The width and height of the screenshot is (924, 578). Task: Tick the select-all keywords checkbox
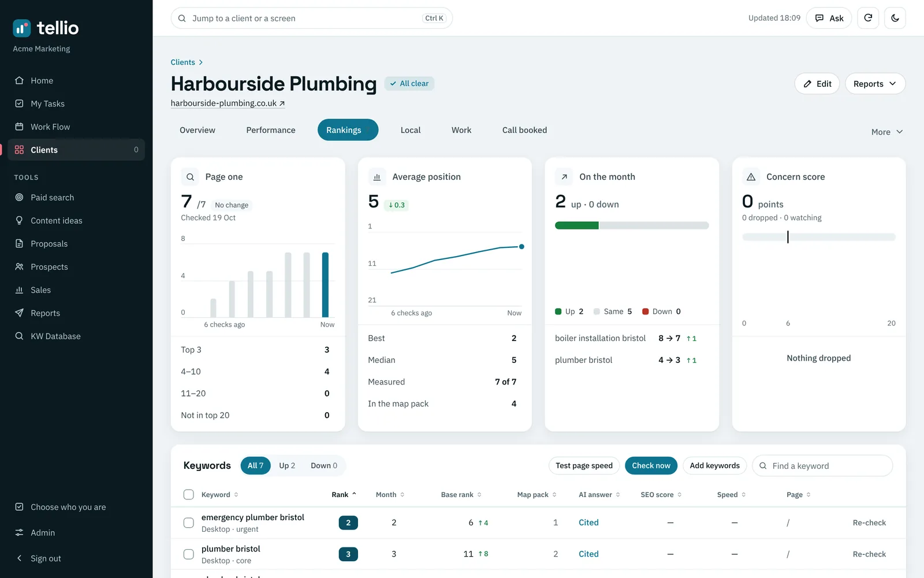click(x=189, y=494)
